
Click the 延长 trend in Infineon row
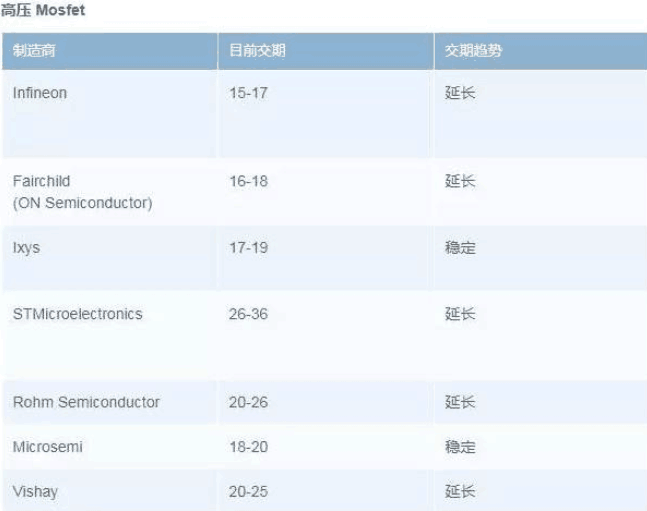coord(460,93)
